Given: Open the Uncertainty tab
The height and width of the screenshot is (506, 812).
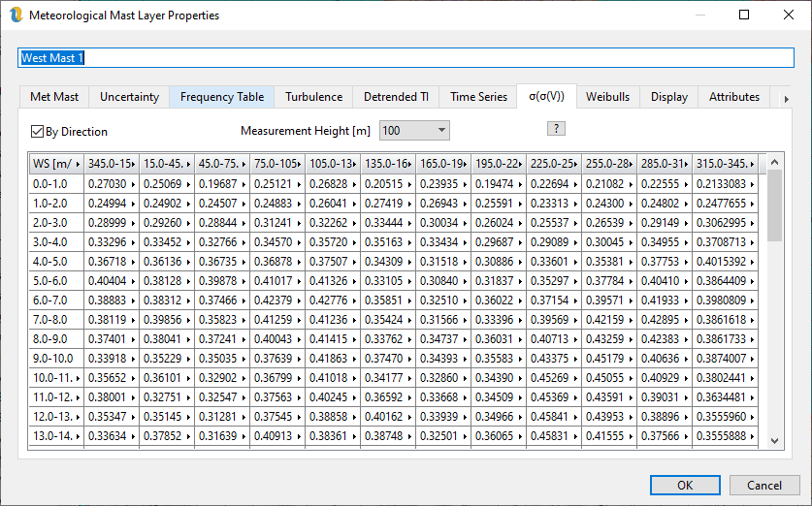Looking at the screenshot, I should (129, 97).
